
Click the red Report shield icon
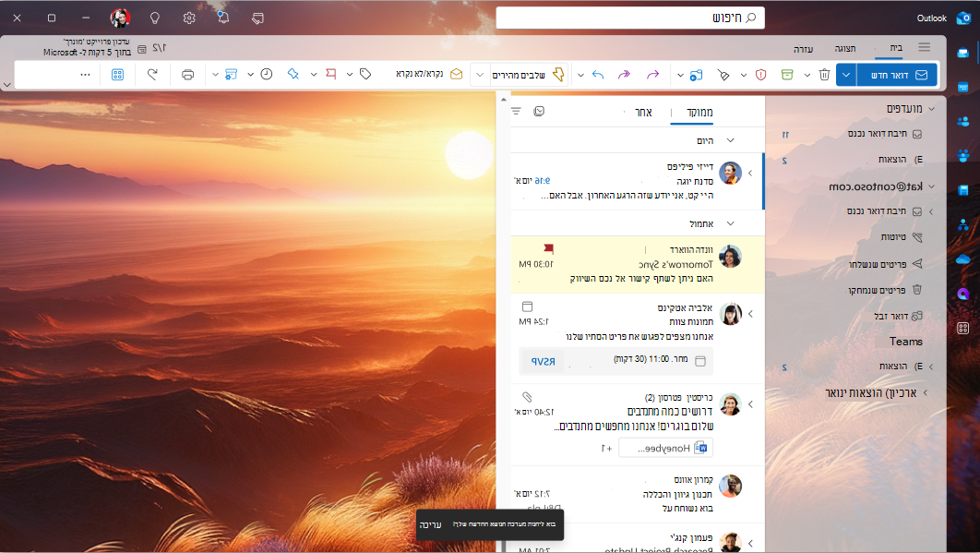pos(760,75)
